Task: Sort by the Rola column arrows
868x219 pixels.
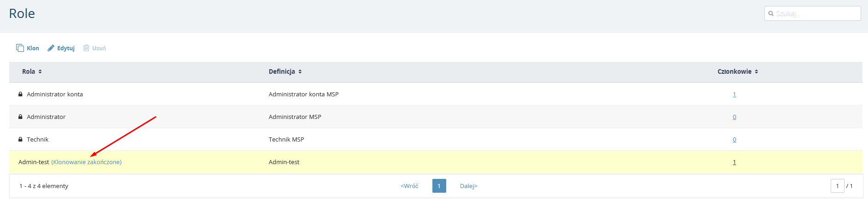Action: coord(40,71)
